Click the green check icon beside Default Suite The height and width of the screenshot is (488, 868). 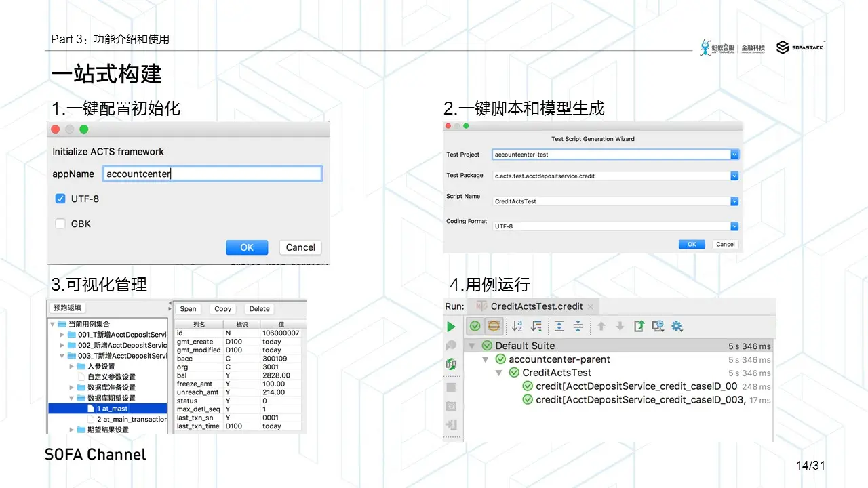[487, 346]
